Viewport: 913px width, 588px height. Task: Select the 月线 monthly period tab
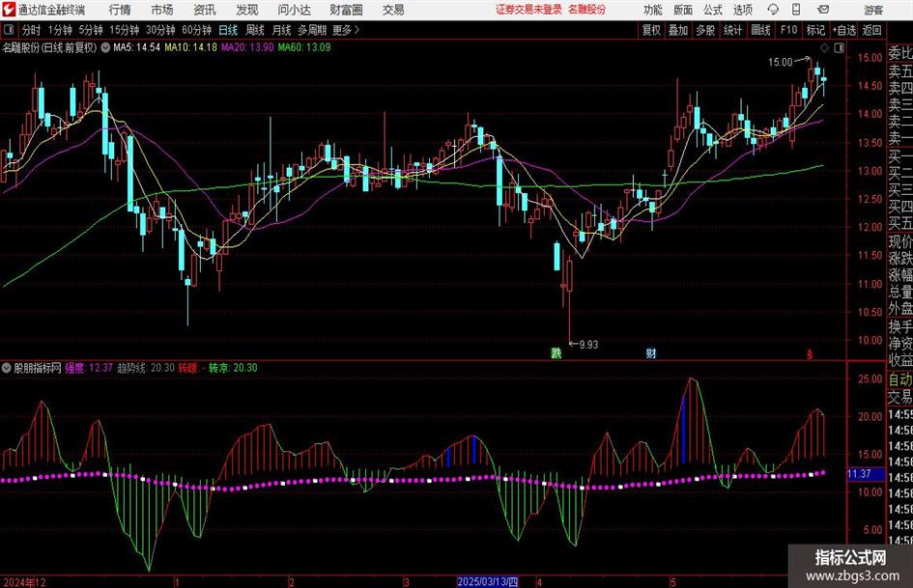pos(282,30)
